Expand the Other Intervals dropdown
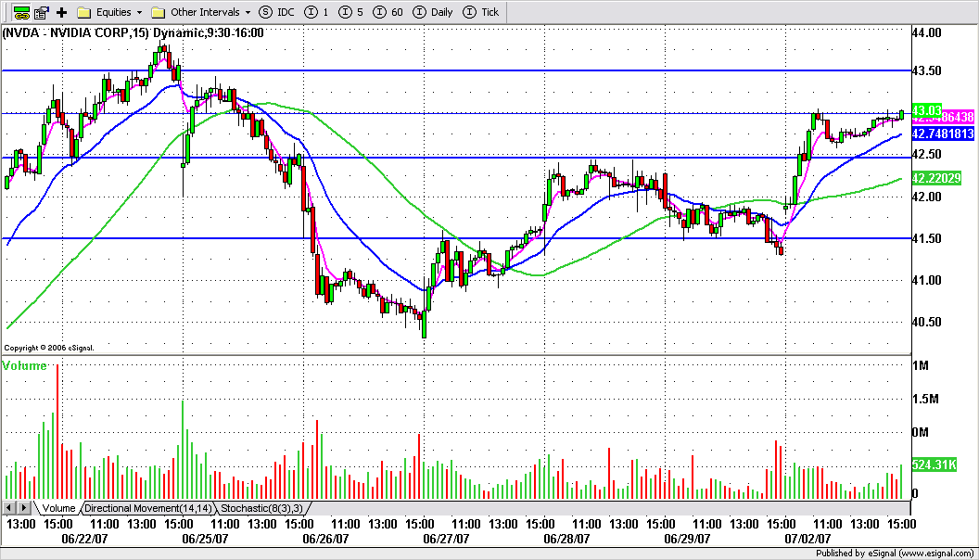This screenshot has height=560, width=979. pyautogui.click(x=201, y=12)
